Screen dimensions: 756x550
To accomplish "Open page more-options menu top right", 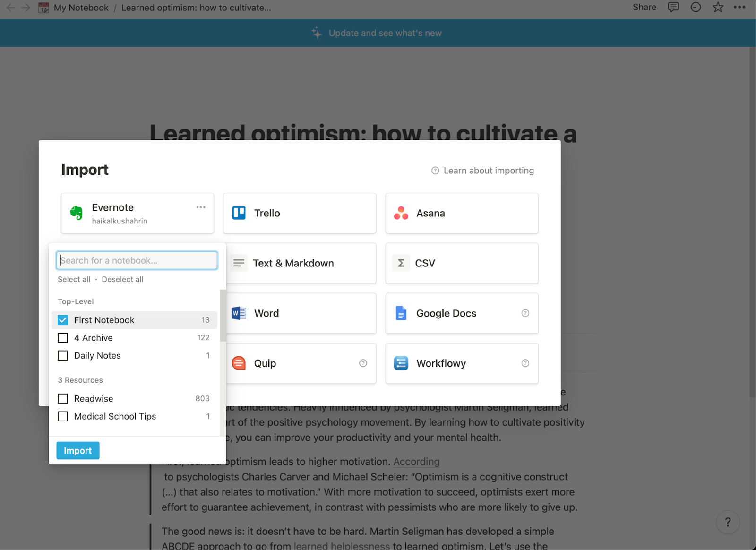I will click(739, 7).
